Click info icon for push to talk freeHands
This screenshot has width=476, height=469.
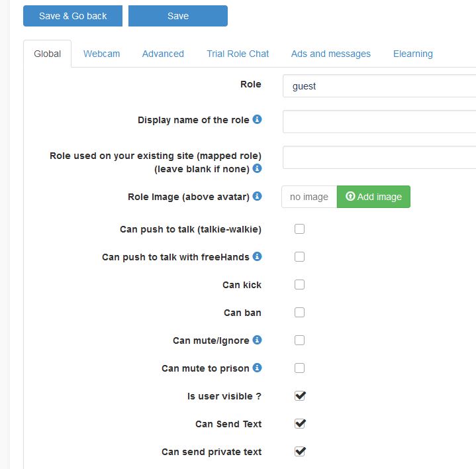pyautogui.click(x=258, y=256)
